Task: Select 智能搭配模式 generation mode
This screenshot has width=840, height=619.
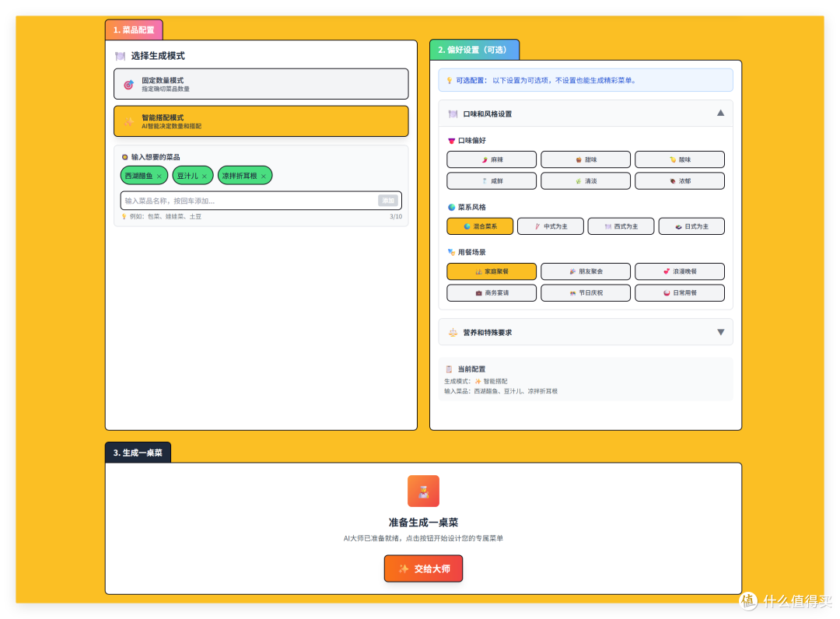Action: (x=261, y=121)
